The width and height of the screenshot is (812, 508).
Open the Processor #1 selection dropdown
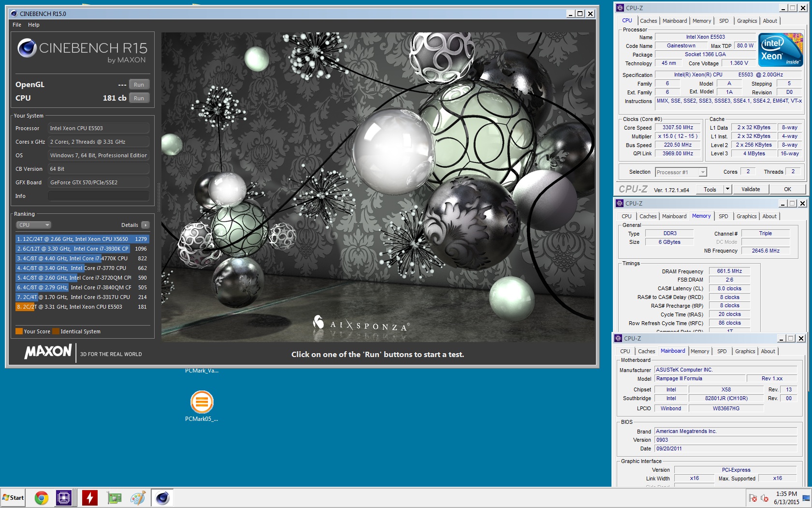[x=681, y=172]
